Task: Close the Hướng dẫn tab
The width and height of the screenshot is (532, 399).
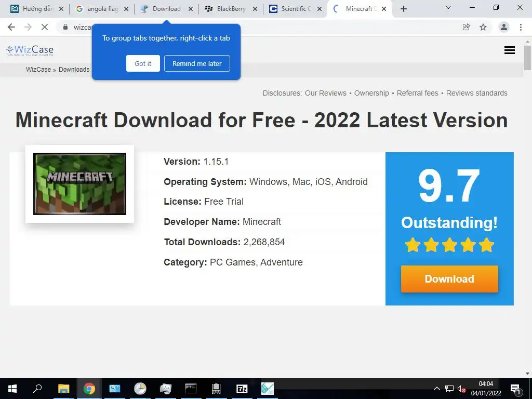Action: pyautogui.click(x=61, y=9)
